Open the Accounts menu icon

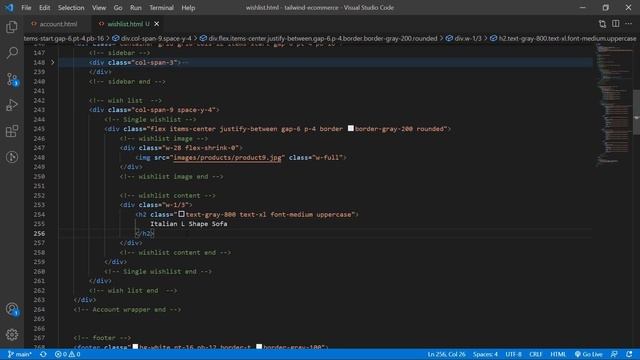coord(12,309)
